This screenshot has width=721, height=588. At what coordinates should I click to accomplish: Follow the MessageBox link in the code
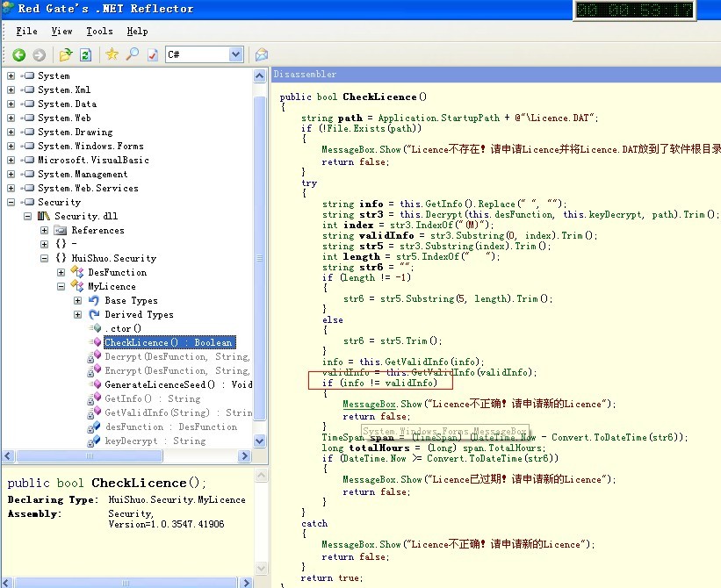[369, 405]
